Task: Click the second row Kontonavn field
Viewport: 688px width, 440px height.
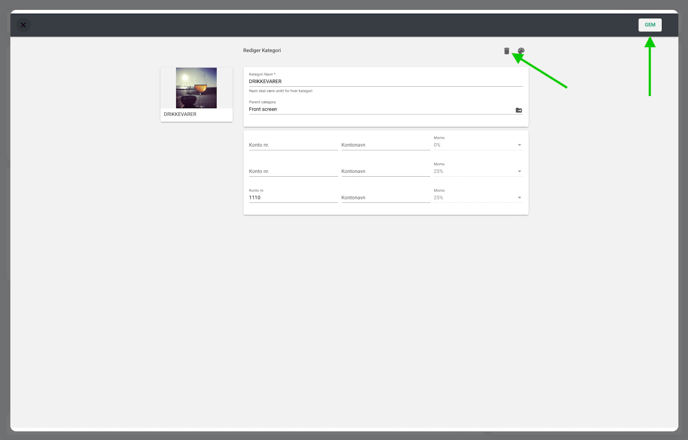Action: click(385, 171)
